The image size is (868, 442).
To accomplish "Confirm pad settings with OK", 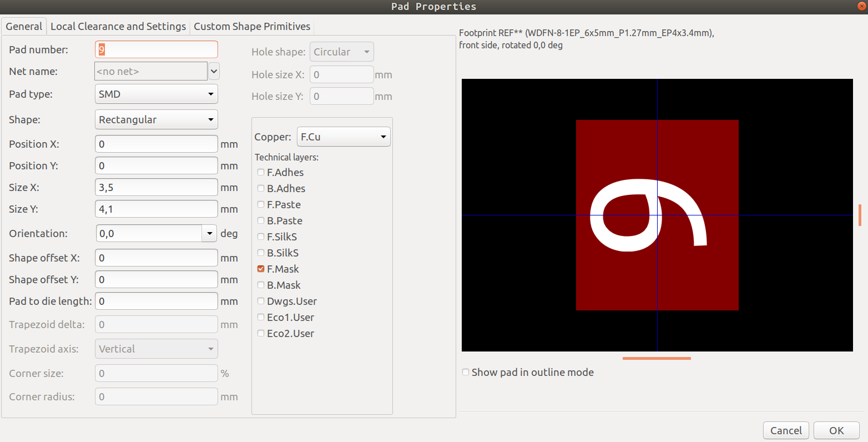I will click(x=836, y=430).
